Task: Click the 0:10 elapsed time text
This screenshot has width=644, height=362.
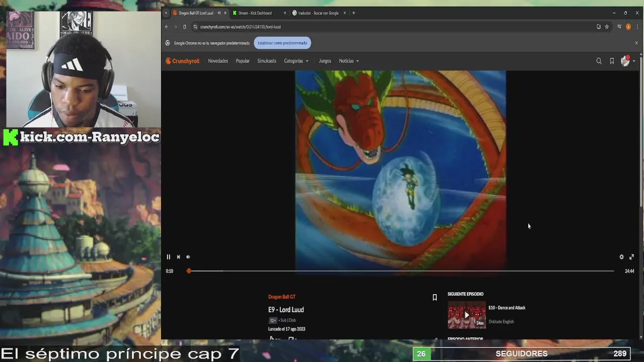Action: pyautogui.click(x=170, y=271)
